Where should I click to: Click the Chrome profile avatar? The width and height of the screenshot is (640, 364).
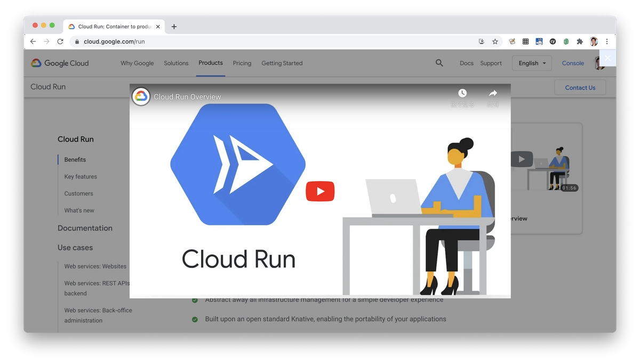tap(594, 41)
